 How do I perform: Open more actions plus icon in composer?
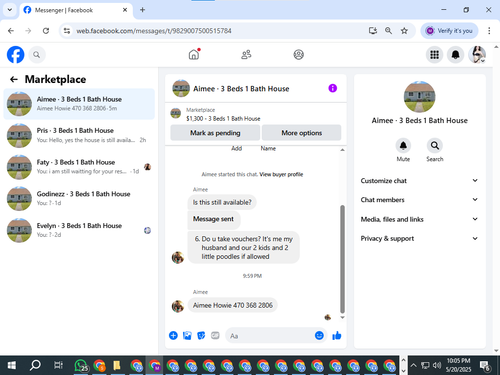click(173, 335)
